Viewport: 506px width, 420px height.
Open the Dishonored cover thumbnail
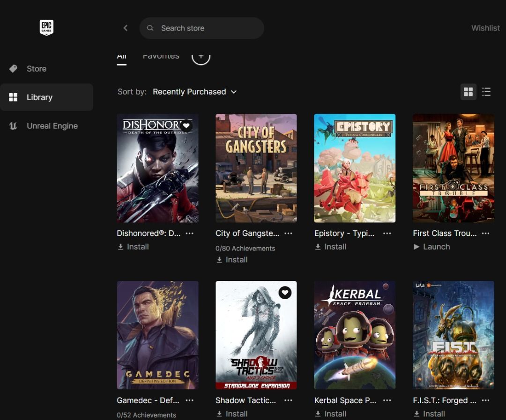pyautogui.click(x=157, y=168)
